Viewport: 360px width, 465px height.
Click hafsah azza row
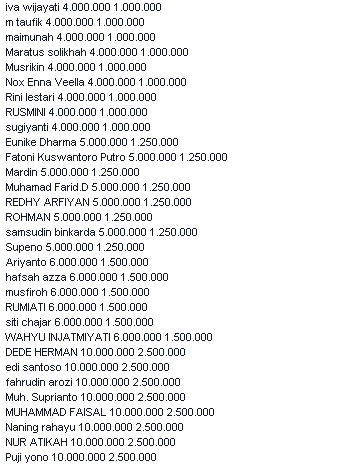87,277
